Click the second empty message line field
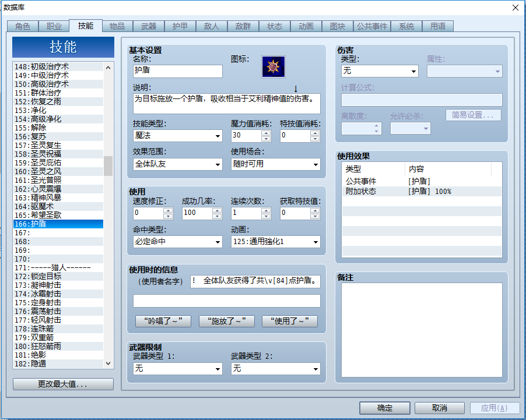526x420 pixels. (x=227, y=301)
